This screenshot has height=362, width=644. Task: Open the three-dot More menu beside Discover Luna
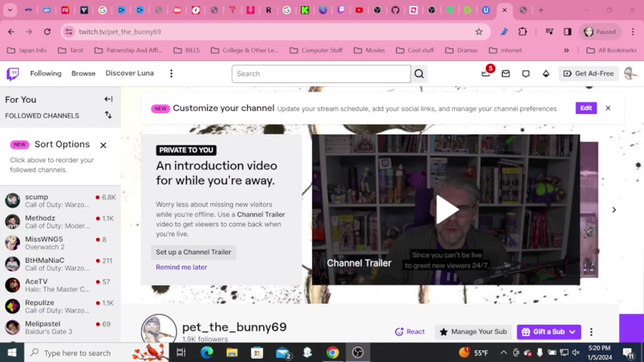171,73
